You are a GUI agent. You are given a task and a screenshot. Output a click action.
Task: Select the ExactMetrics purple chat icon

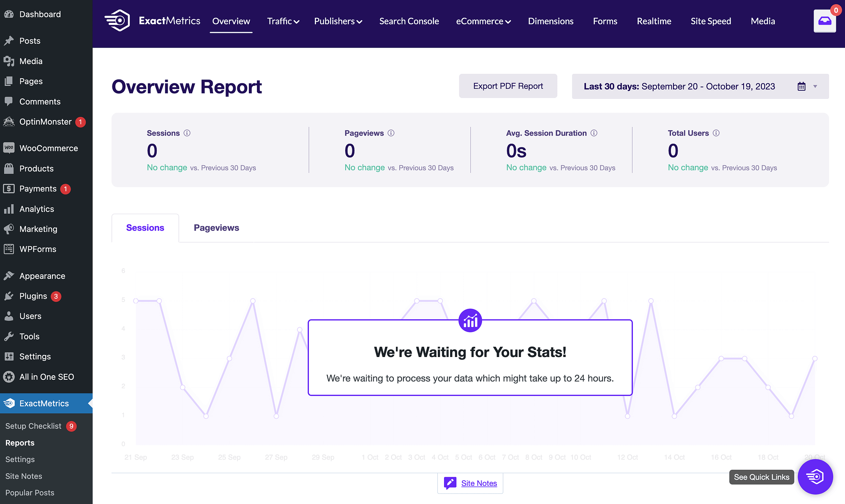coord(815,477)
